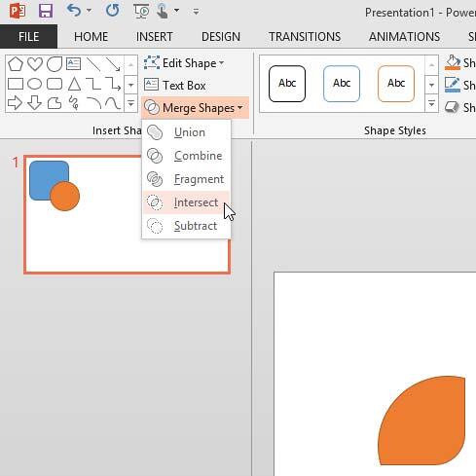This screenshot has width=476, height=476.
Task: Move the shapes gallery down one row
Action: (130, 85)
